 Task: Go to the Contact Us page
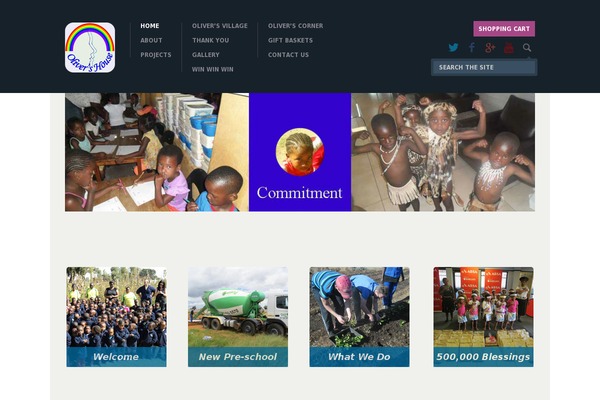289,55
